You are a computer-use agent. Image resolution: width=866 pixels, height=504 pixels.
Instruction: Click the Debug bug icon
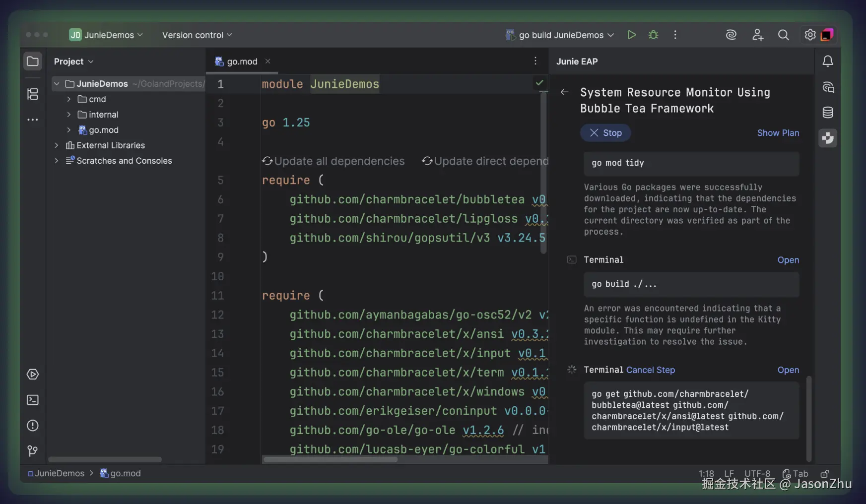click(654, 35)
